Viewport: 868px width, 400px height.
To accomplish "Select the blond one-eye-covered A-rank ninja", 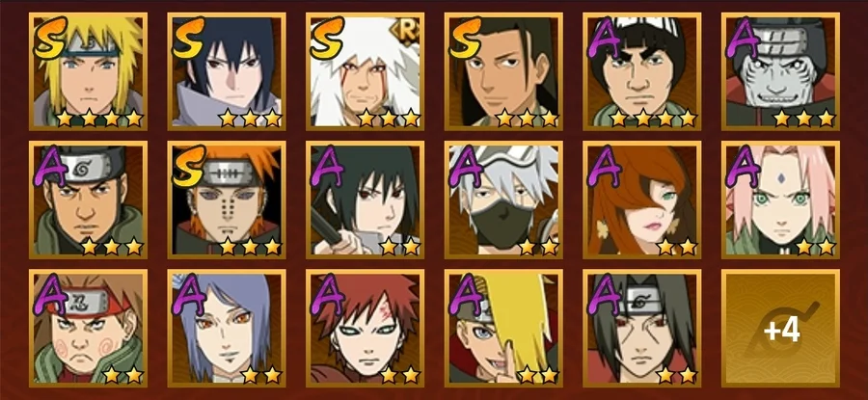I will (503, 329).
